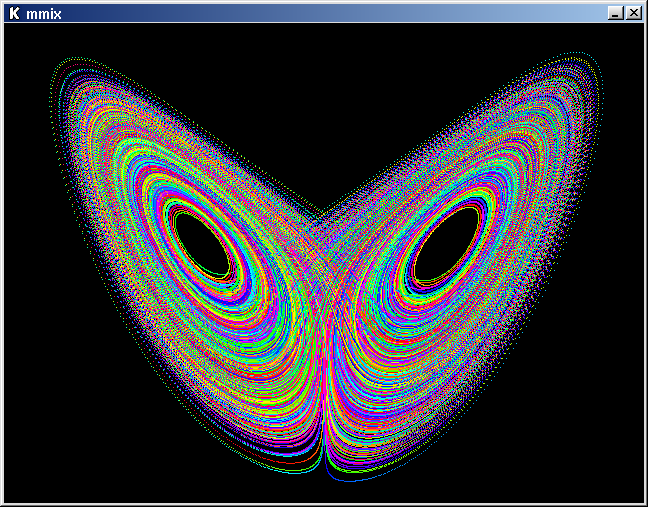
Task: Click the dense bands just below the right hole
Action: point(440,310)
